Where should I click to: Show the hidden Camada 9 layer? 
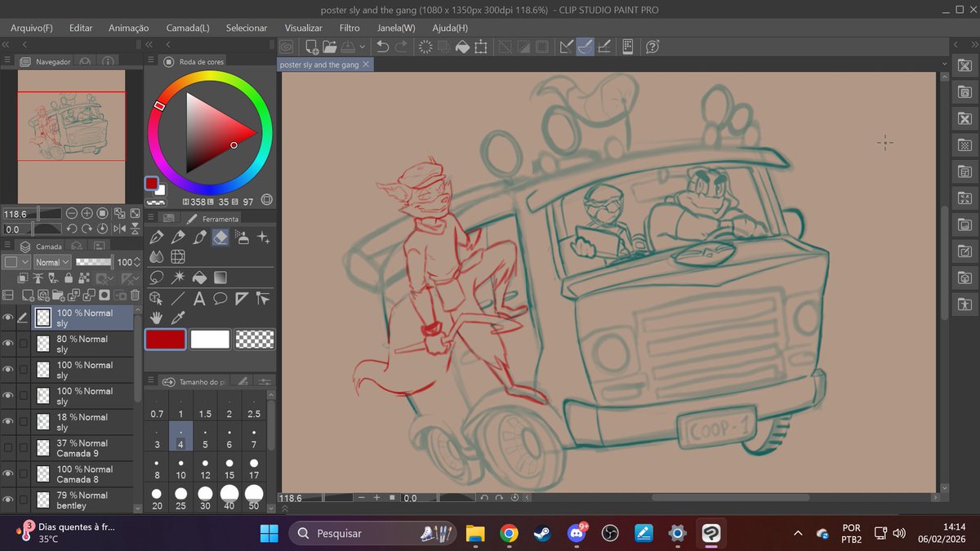[8, 448]
